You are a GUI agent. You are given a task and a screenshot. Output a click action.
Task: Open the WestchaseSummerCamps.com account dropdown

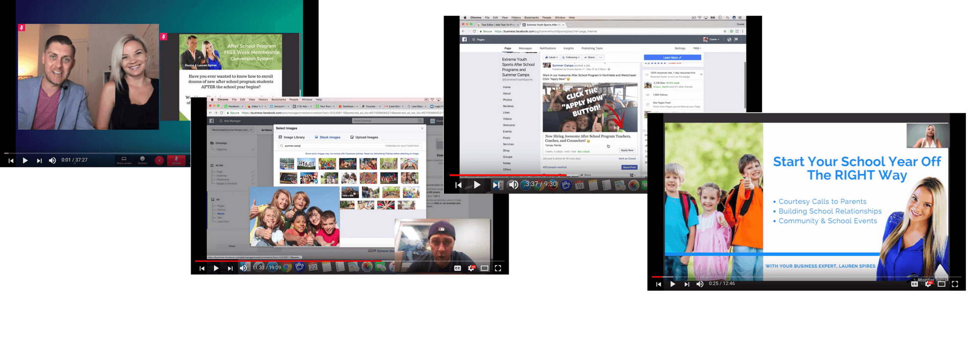[x=232, y=130]
